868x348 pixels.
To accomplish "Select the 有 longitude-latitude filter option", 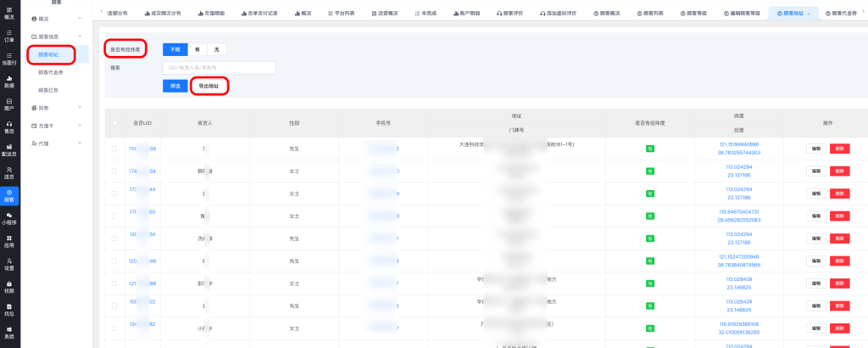I will (197, 50).
